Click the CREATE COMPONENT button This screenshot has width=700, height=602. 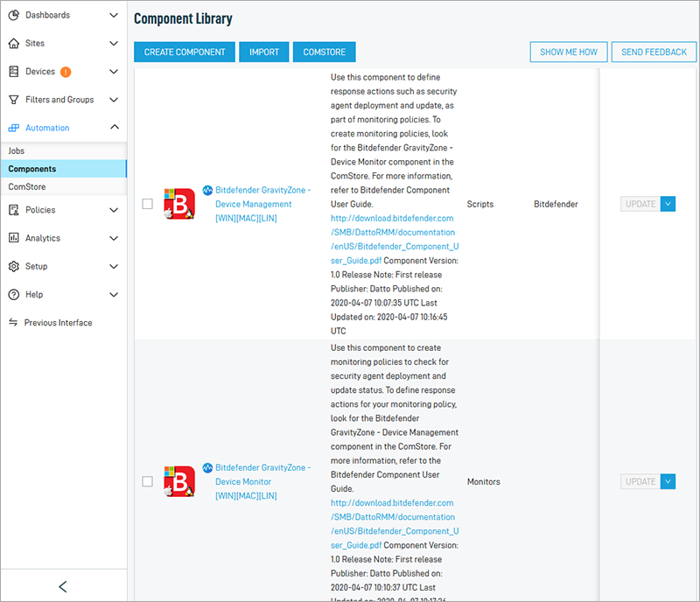184,52
